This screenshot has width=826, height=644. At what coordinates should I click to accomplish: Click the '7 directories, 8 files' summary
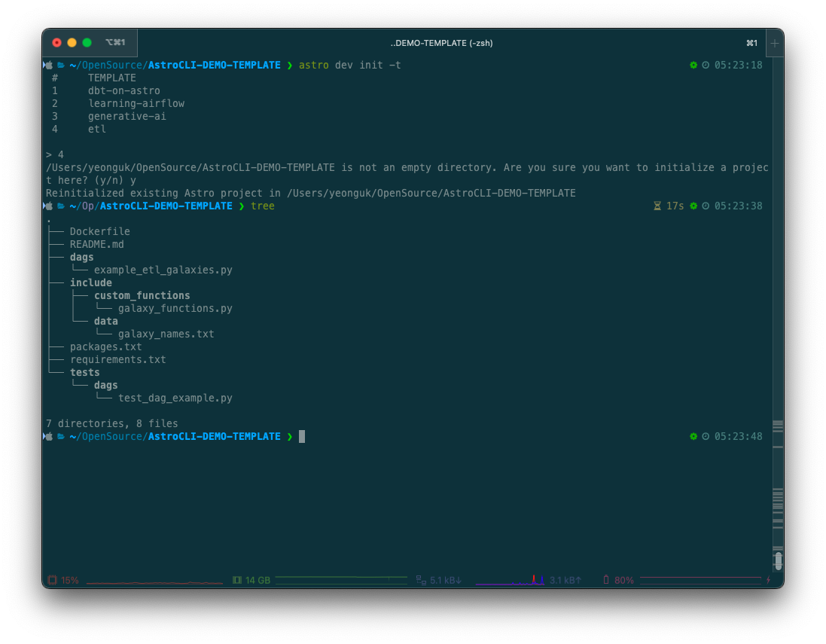click(111, 424)
